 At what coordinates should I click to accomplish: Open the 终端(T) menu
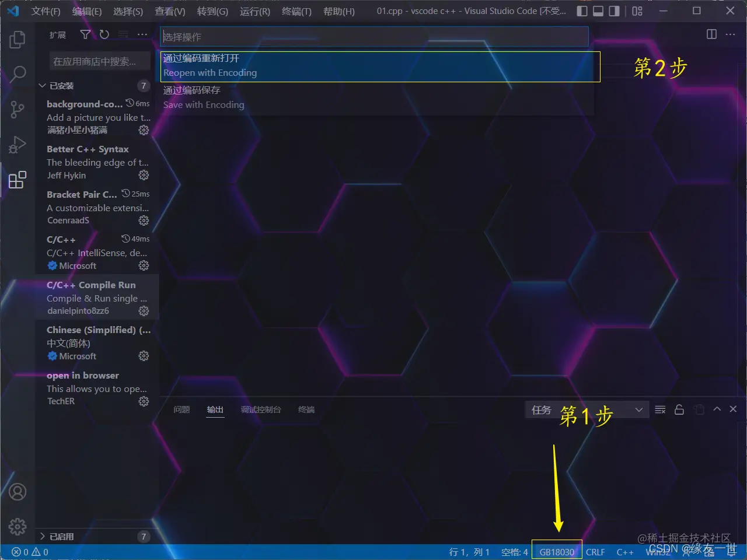(x=296, y=11)
